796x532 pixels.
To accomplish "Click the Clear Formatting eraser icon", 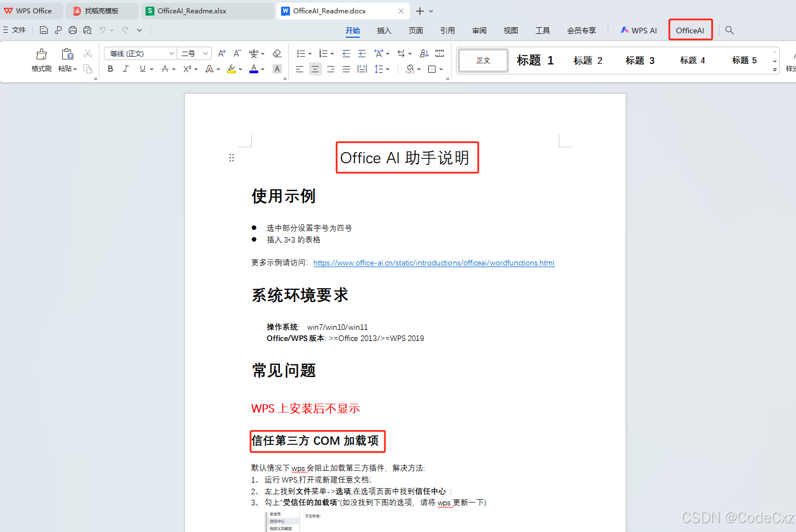I will coord(277,53).
